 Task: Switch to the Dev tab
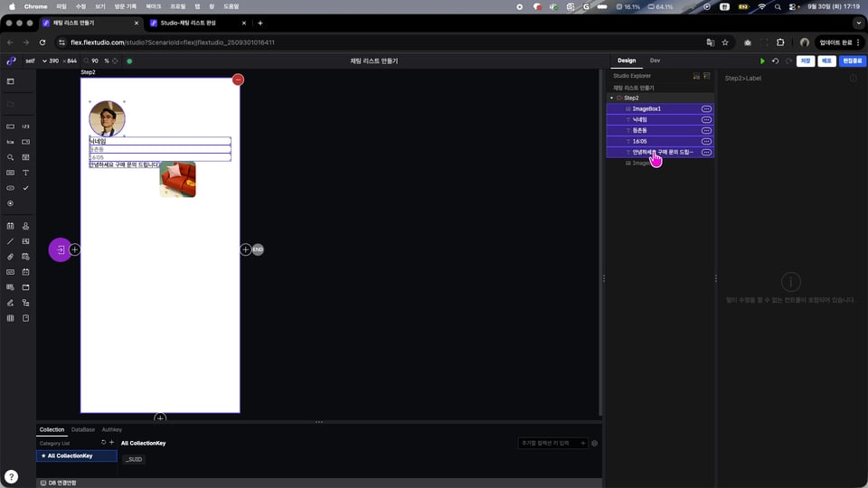[x=655, y=61]
